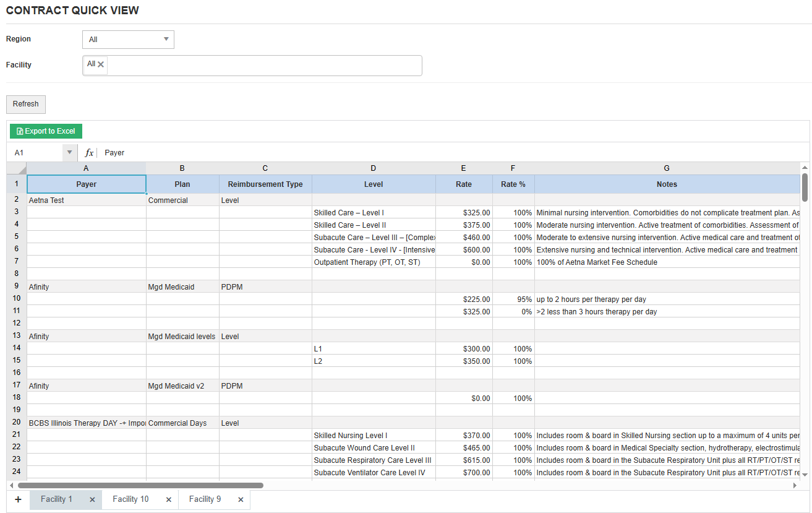The height and width of the screenshot is (513, 812).
Task: Select note '>2 less than 3 hours therapy'
Action: point(667,311)
